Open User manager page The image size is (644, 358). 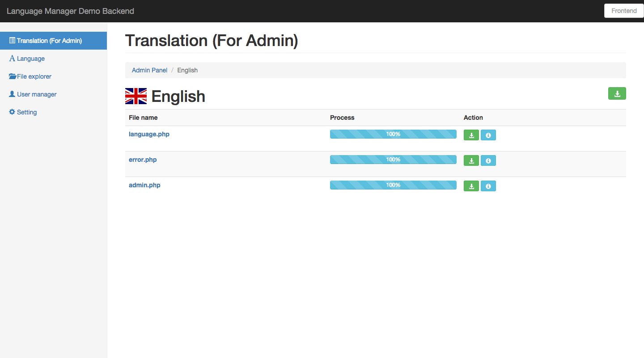point(37,94)
